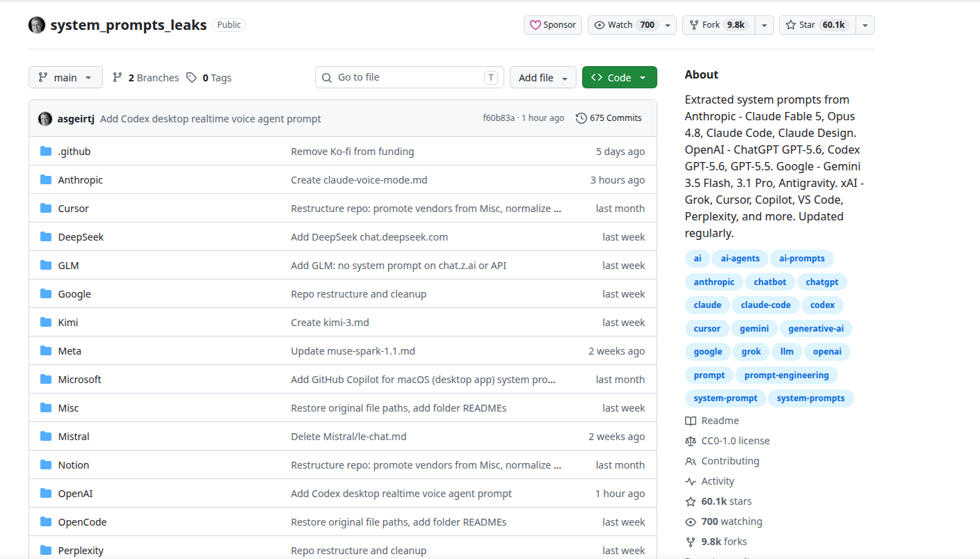Click the Contributing people icon
The width and height of the screenshot is (980, 559).
pyautogui.click(x=691, y=461)
